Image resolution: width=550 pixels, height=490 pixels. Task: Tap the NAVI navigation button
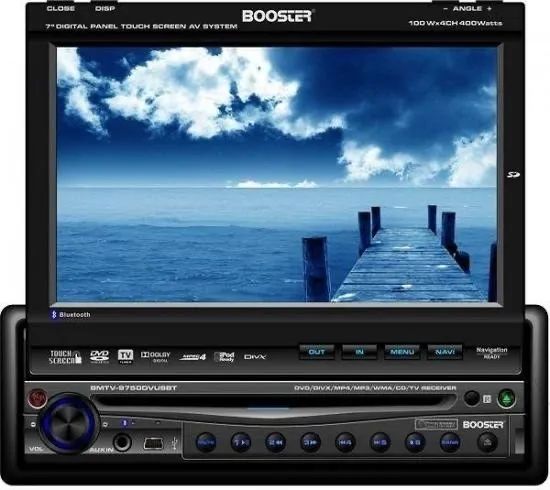(445, 352)
